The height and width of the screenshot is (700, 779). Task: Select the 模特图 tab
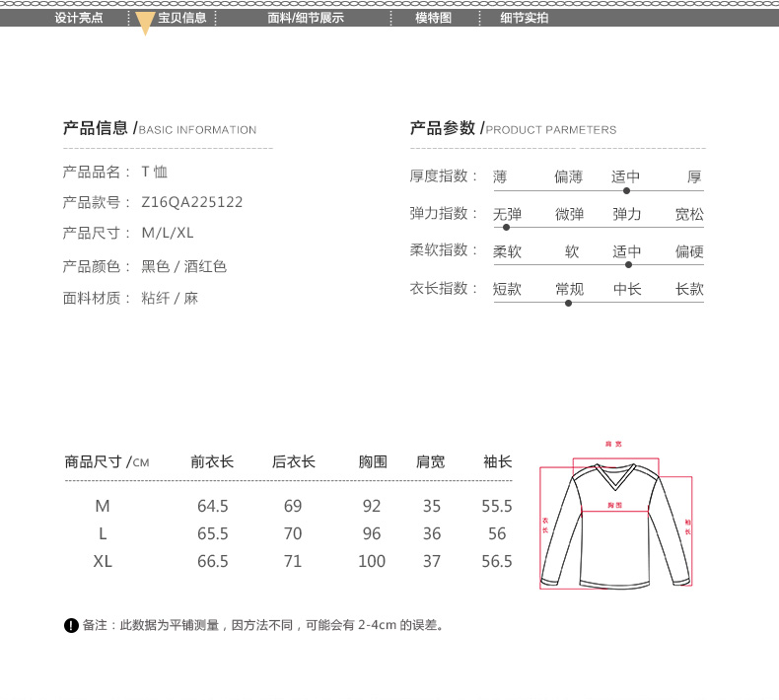[x=433, y=18]
